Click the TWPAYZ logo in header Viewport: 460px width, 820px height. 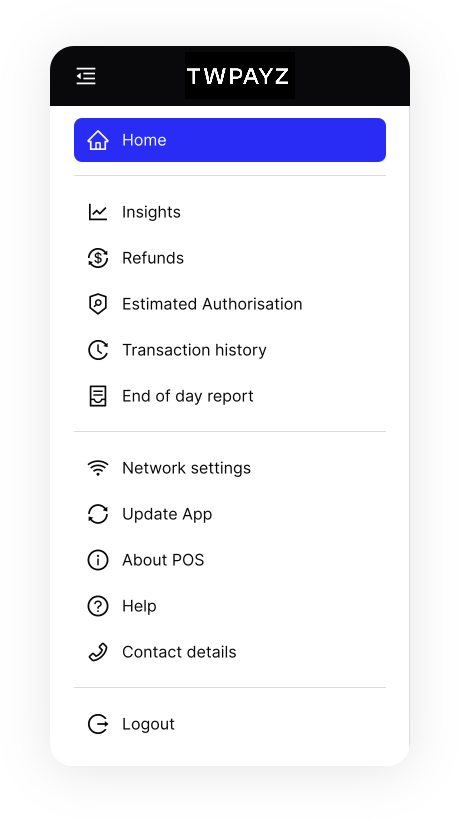point(240,76)
